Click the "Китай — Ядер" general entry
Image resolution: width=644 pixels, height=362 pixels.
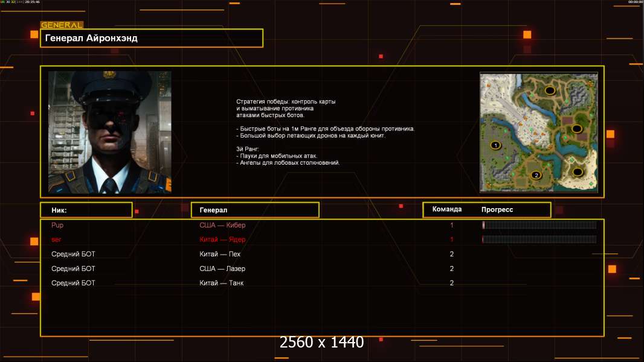pos(222,240)
